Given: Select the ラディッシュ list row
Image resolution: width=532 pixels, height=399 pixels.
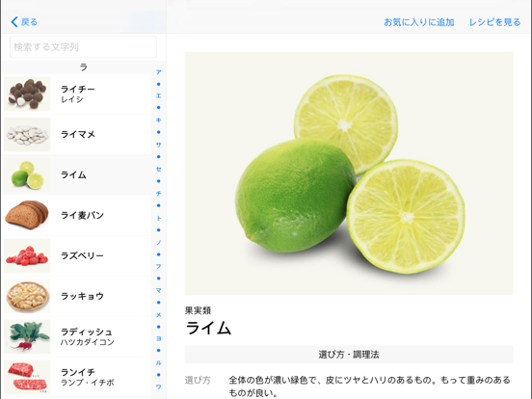Looking at the screenshot, I should point(77,336).
